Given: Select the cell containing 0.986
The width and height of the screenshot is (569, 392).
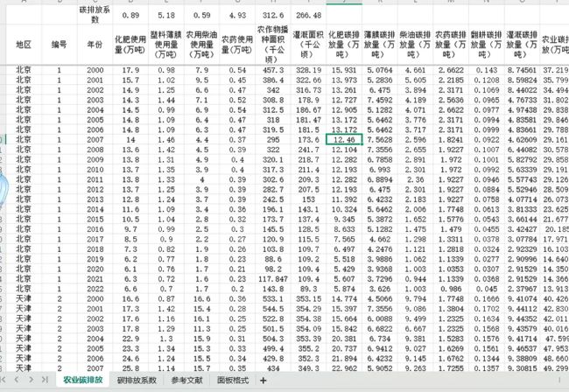Looking at the screenshot, I should click(x=450, y=289).
